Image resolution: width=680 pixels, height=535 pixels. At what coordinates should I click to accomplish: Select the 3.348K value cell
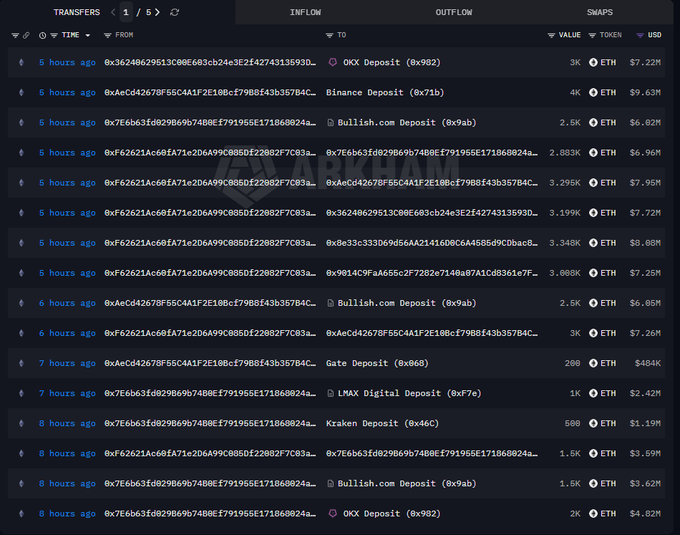click(565, 243)
